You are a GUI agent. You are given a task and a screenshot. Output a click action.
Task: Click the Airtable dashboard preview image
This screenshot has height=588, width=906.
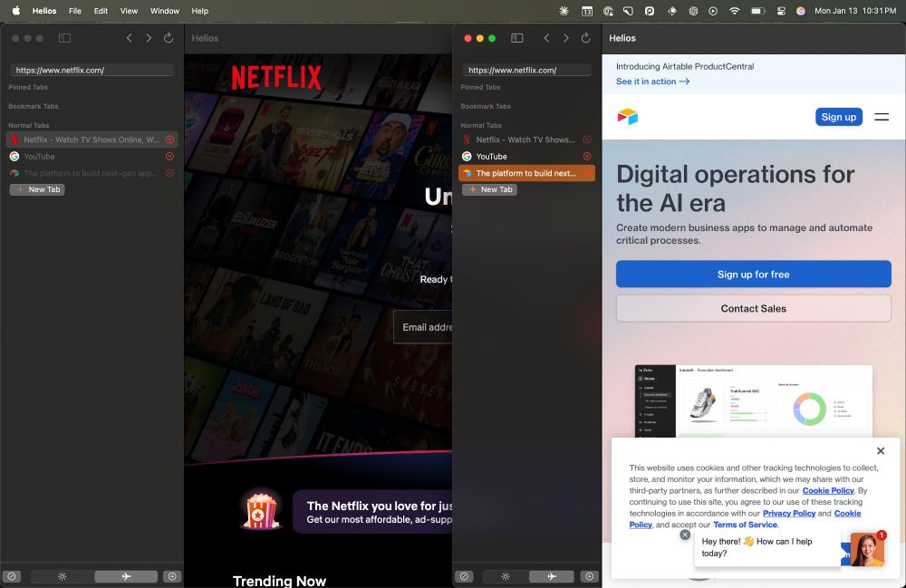point(754,400)
